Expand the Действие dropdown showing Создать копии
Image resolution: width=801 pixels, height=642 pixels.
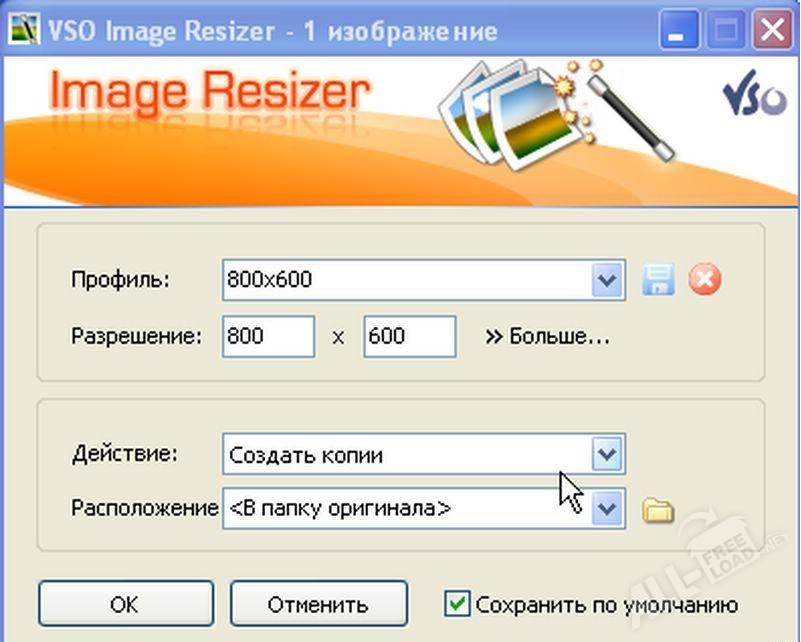coord(607,455)
